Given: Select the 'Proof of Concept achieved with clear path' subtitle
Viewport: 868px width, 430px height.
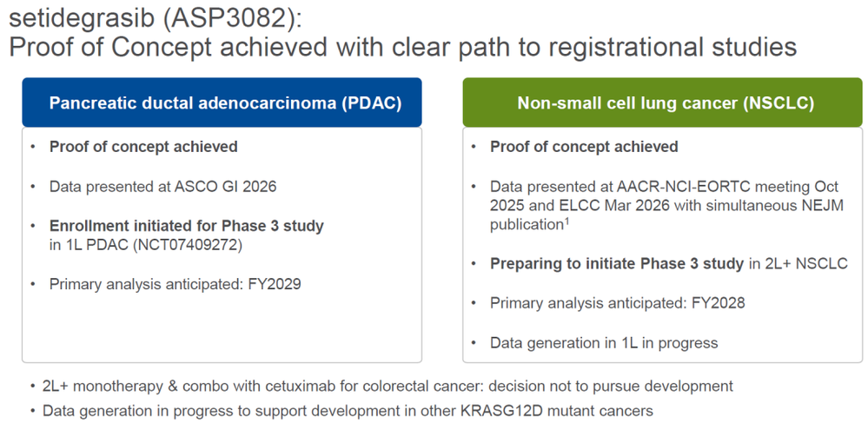Looking at the screenshot, I should coord(402,47).
